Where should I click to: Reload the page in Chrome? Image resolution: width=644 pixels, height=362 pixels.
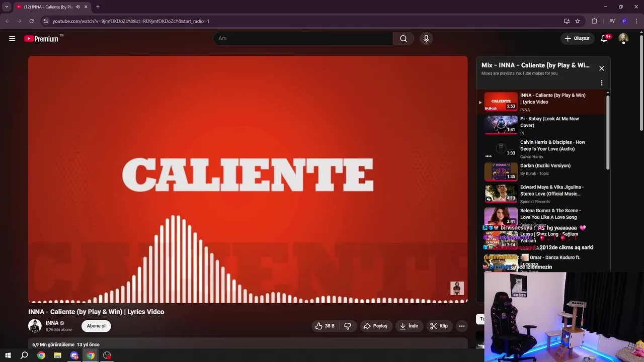click(31, 21)
